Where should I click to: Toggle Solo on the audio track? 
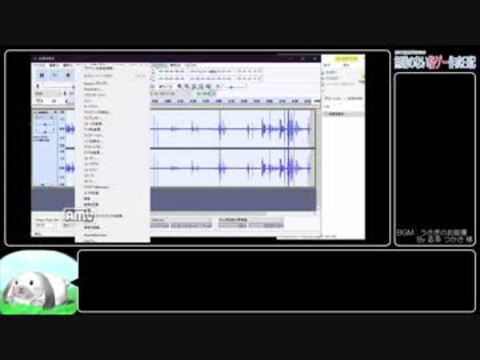[x=51, y=118]
